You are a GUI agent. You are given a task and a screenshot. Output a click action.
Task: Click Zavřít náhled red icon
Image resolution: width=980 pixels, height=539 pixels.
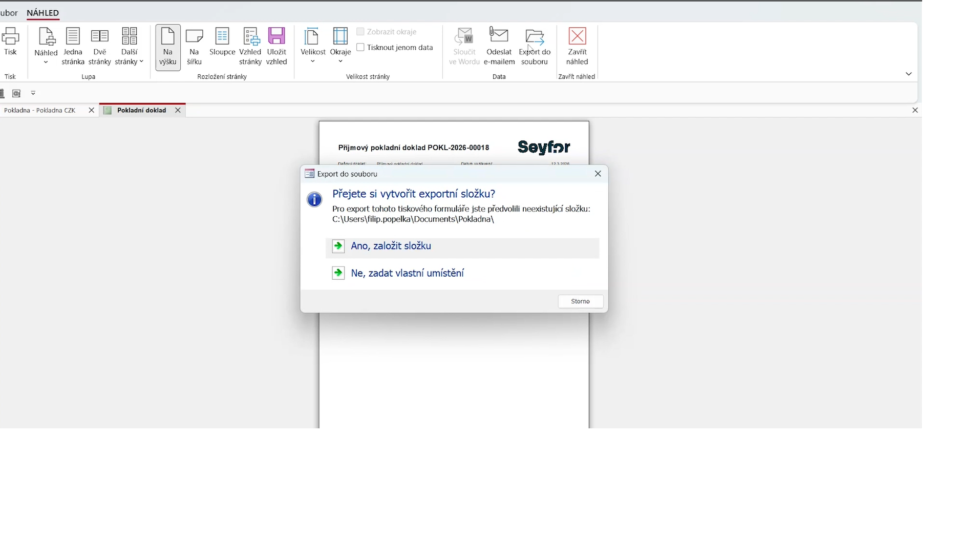tap(577, 37)
